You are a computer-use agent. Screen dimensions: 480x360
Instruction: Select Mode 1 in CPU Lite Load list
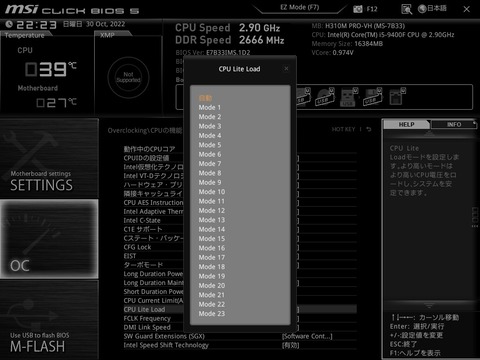pos(210,107)
